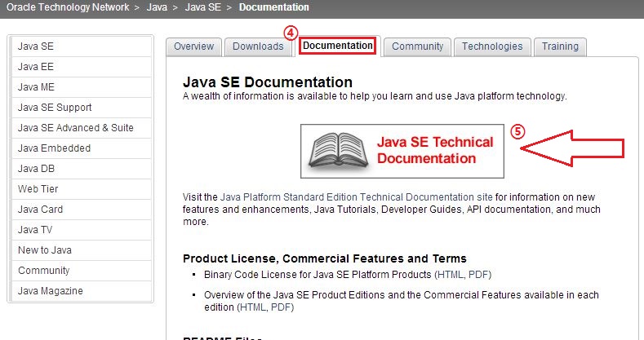
Task: Select Java ME from the sidebar
Action: [x=36, y=87]
